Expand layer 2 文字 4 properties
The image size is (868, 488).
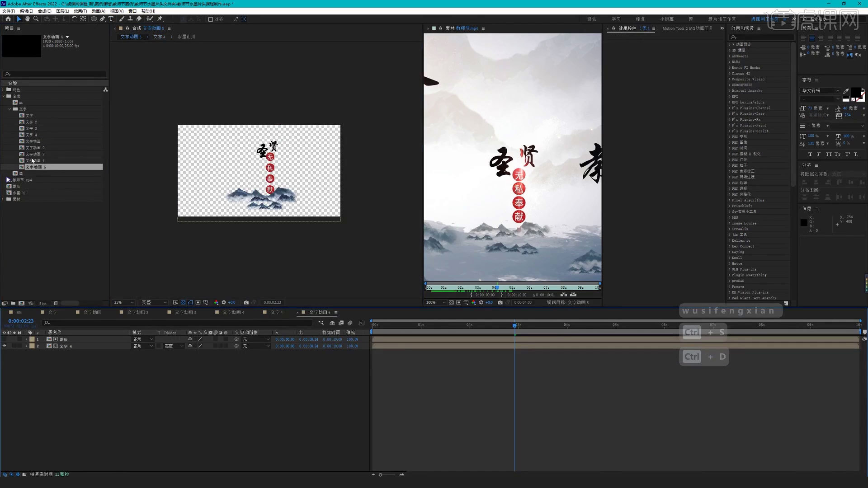tap(26, 346)
